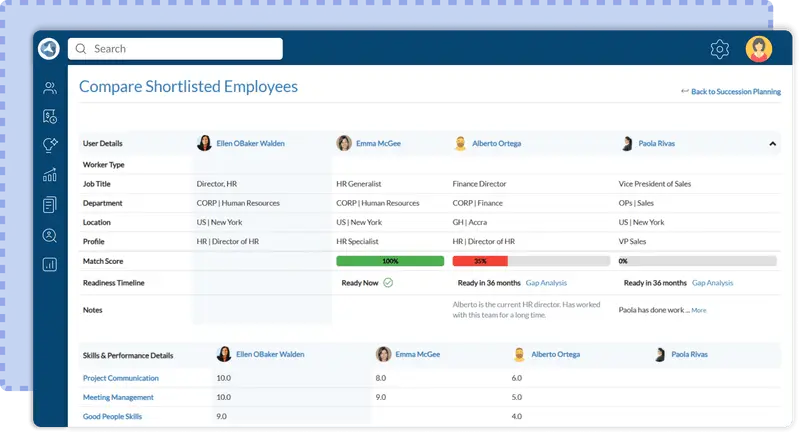
Task: Open the Meeting Management skill link
Action: 120,397
